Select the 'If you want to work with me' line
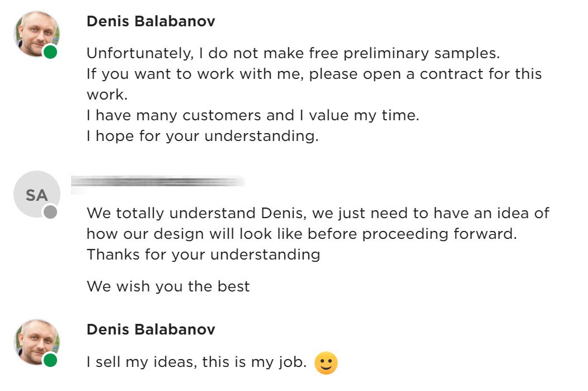This screenshot has width=588, height=391. click(314, 74)
